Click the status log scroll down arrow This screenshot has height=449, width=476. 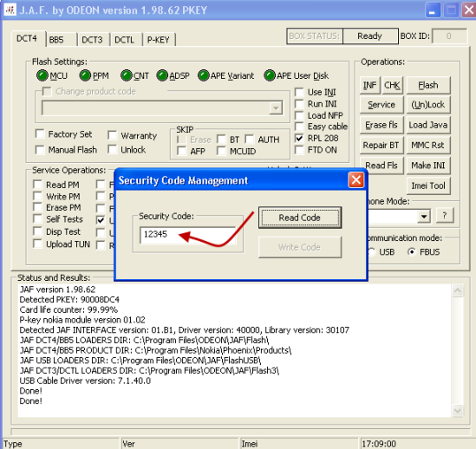click(457, 411)
